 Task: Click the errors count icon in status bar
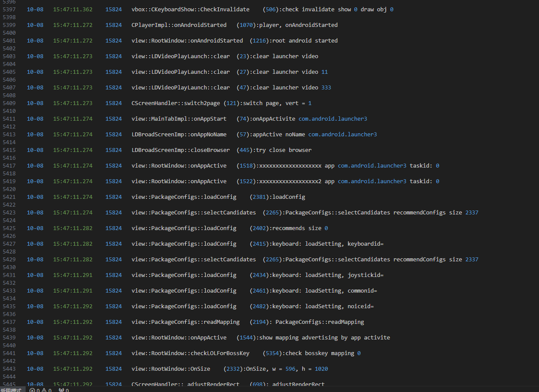33,390
